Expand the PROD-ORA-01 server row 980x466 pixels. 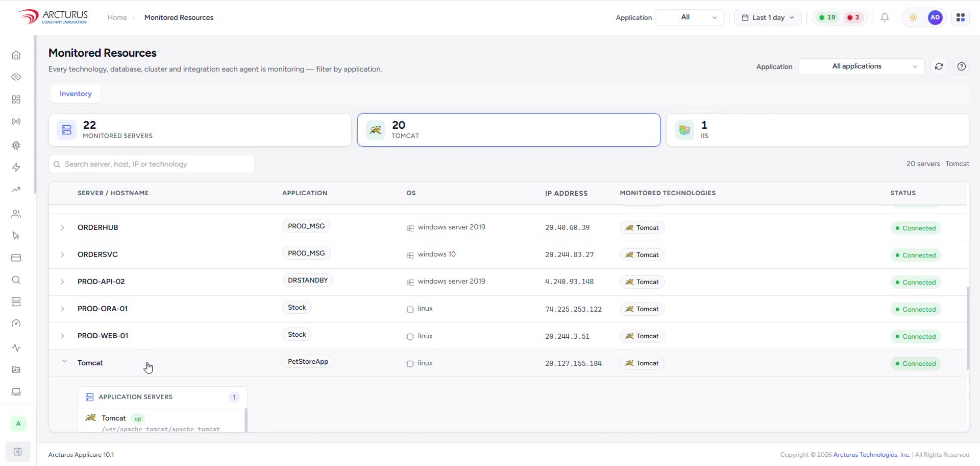62,309
